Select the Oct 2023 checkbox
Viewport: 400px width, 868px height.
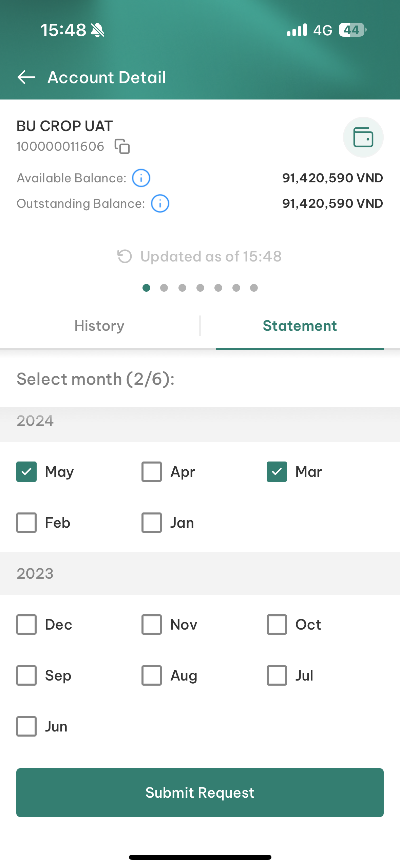[277, 625]
